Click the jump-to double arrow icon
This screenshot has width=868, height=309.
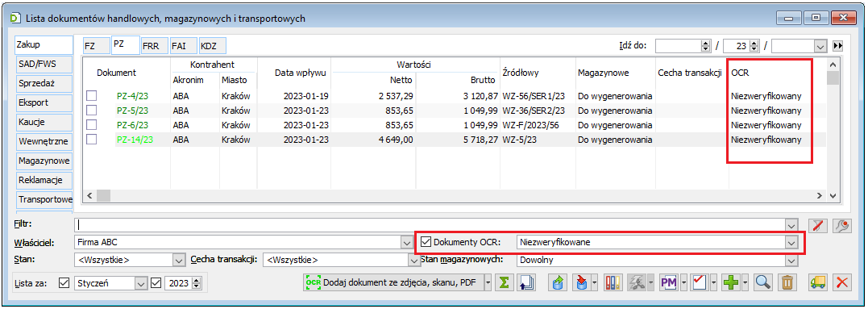(x=837, y=45)
